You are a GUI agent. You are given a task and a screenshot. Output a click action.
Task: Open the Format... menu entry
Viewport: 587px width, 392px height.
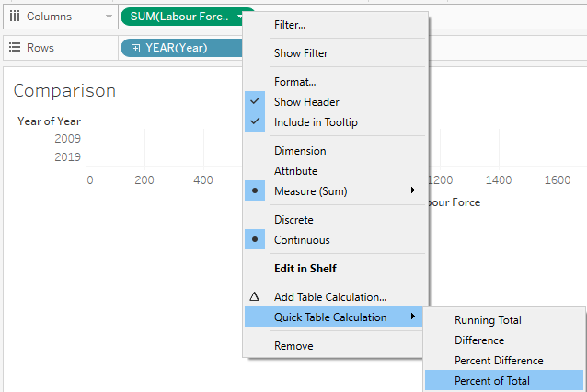pos(294,82)
